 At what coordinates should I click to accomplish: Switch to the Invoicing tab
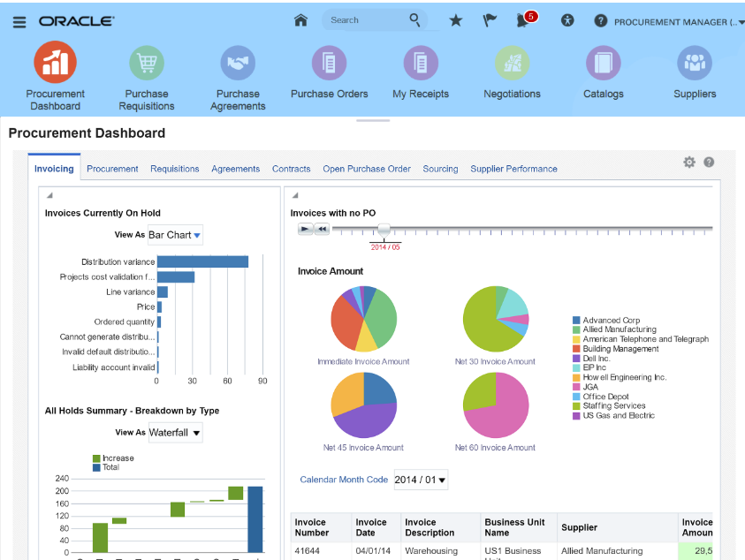click(x=54, y=169)
